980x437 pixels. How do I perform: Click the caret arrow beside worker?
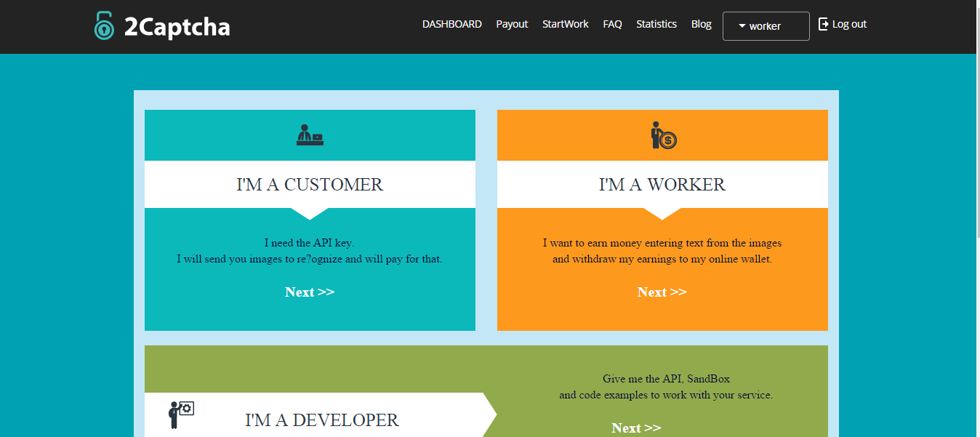(742, 26)
